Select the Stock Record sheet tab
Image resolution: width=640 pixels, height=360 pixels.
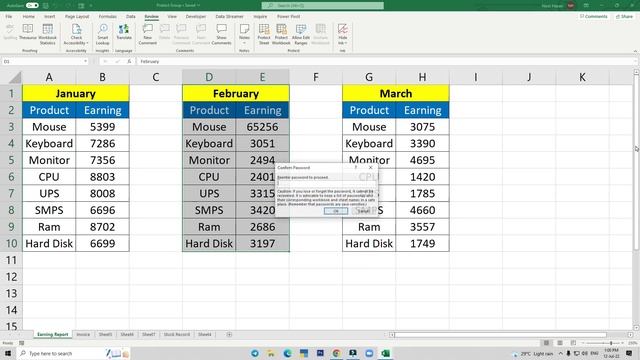[176, 334]
